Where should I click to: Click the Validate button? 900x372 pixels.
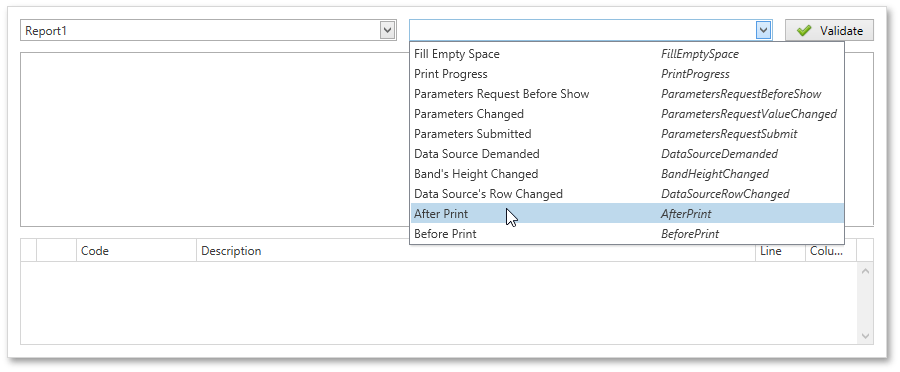(829, 30)
